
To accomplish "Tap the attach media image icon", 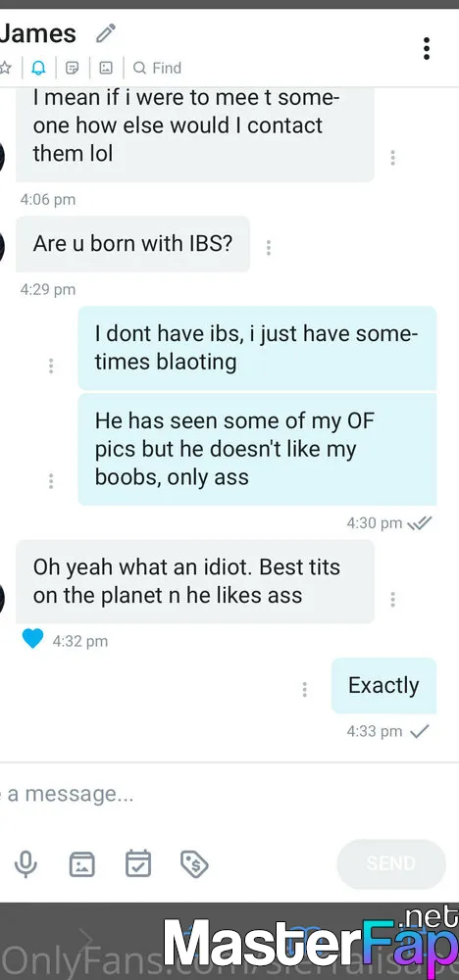I will [x=82, y=863].
